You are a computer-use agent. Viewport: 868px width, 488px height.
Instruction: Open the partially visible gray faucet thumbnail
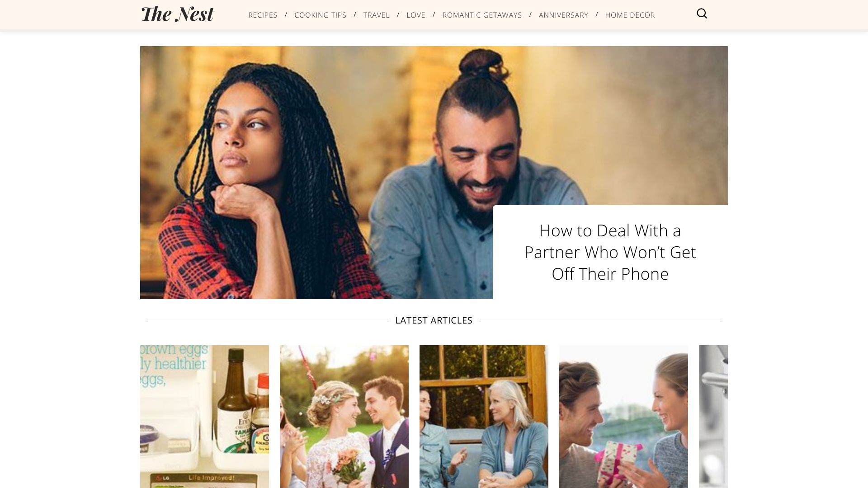[713, 417]
